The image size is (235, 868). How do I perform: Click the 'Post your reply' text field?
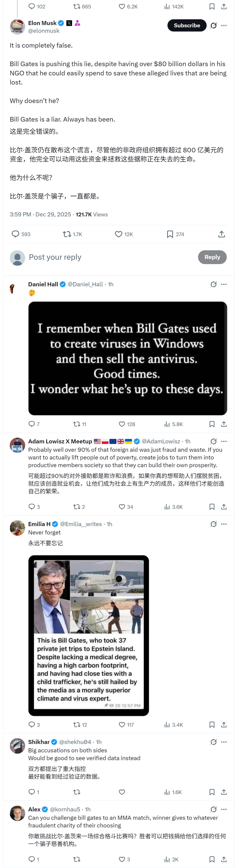coord(101,257)
